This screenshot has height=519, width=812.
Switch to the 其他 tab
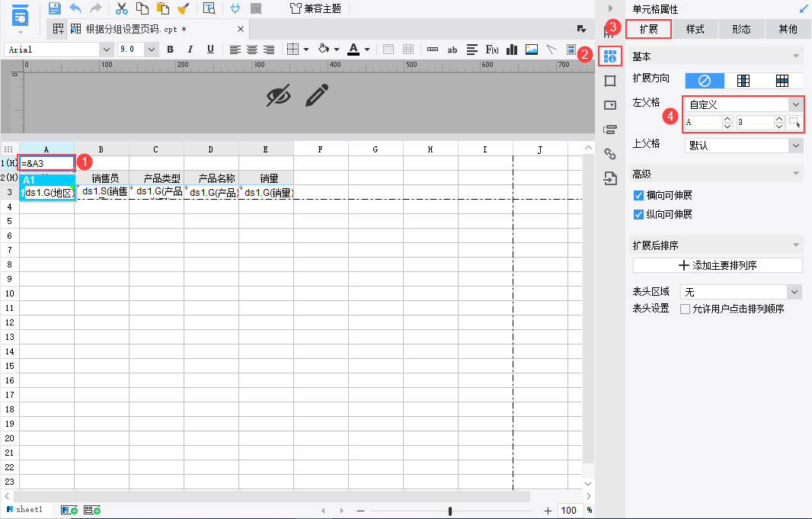click(x=788, y=29)
